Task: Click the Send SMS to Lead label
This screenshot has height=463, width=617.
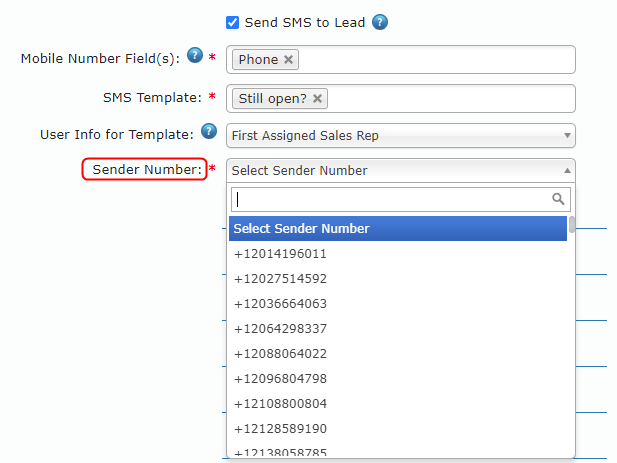Action: (305, 22)
